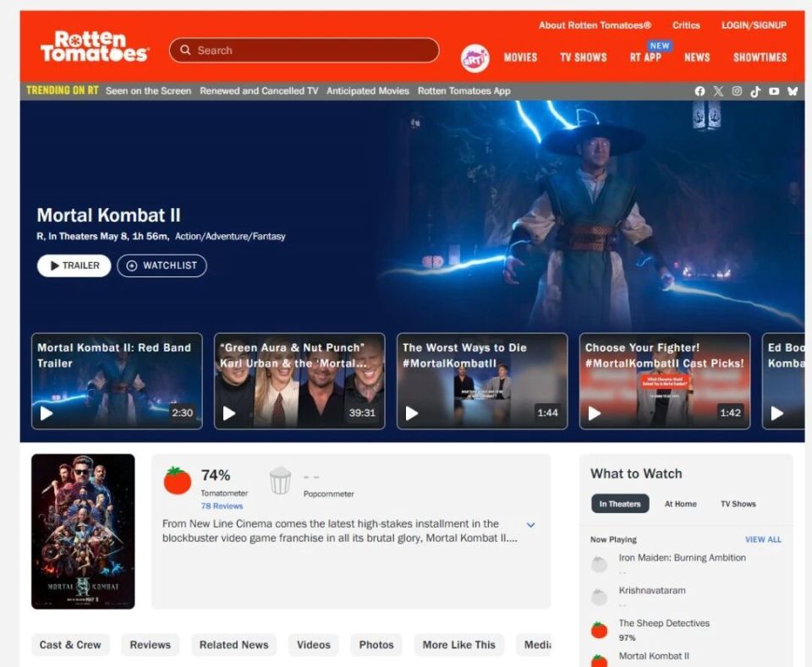Jump to the Photos section chip
Screen dimensions: 812x667
click(376, 645)
